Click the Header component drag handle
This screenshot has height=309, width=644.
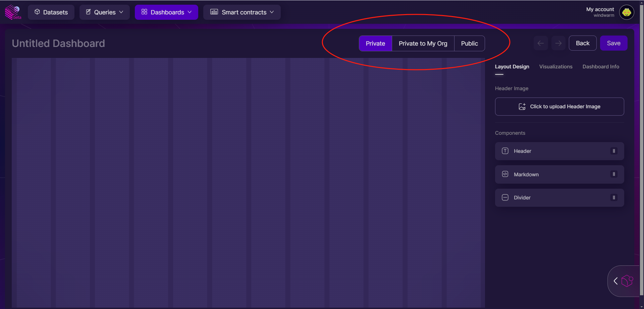click(x=614, y=151)
